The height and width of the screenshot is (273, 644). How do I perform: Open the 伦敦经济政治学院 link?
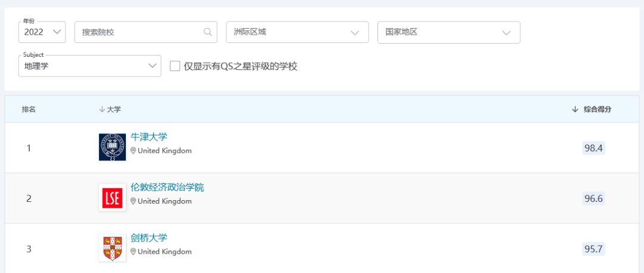167,188
